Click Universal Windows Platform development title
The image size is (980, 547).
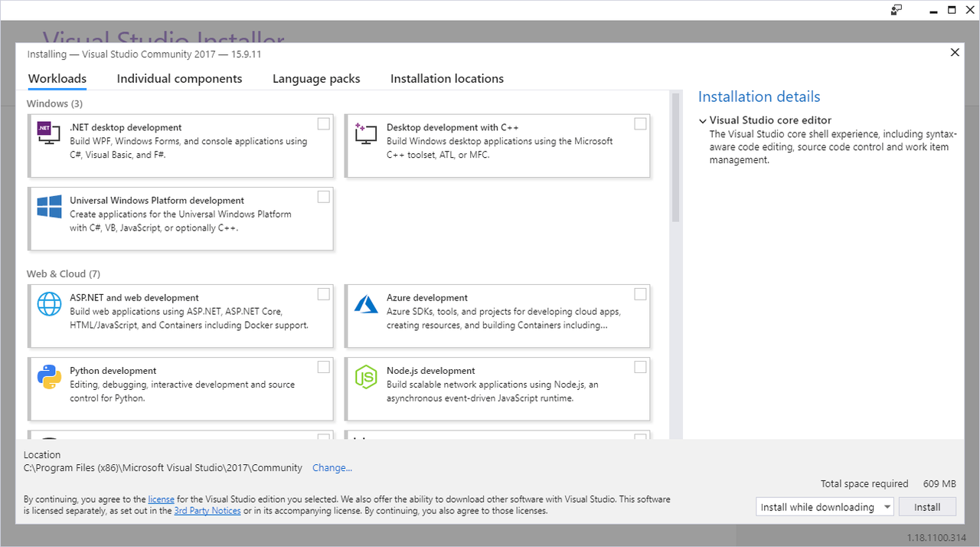(x=157, y=201)
